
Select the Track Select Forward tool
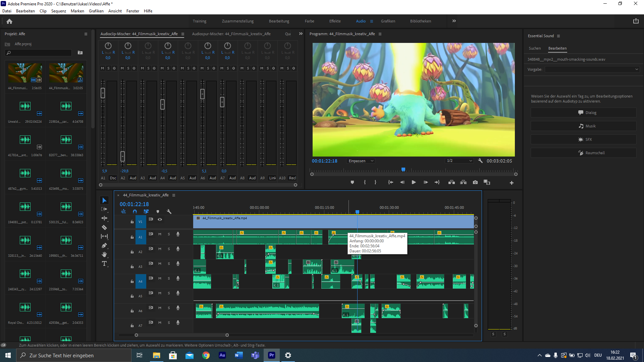tap(104, 209)
